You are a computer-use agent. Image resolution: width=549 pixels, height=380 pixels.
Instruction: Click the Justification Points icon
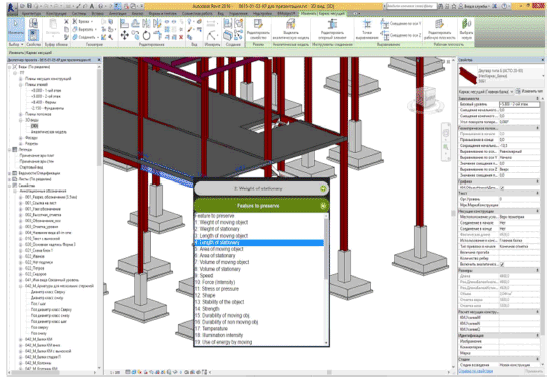point(367,24)
